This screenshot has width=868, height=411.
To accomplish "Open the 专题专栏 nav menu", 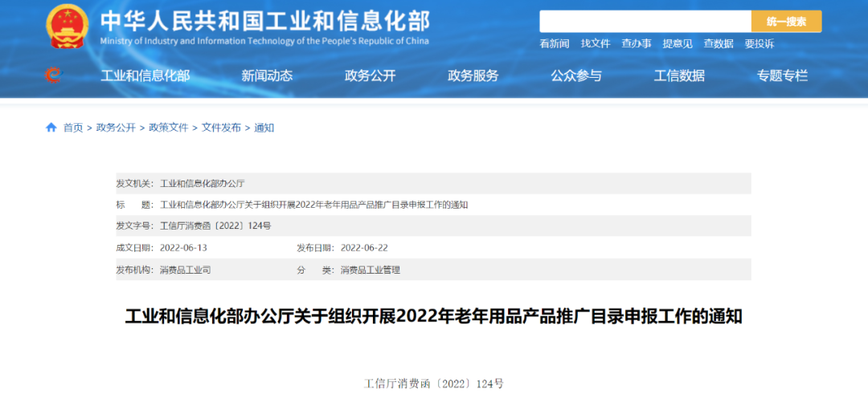I will (x=782, y=76).
